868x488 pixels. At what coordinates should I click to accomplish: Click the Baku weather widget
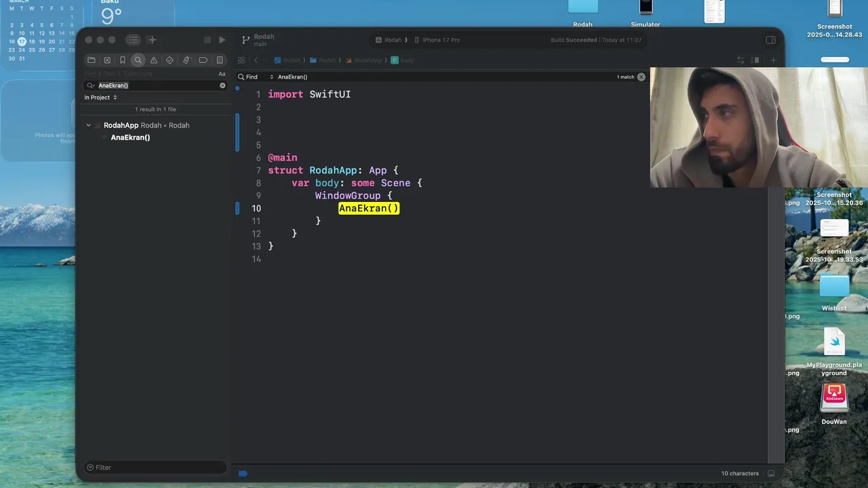(x=134, y=15)
